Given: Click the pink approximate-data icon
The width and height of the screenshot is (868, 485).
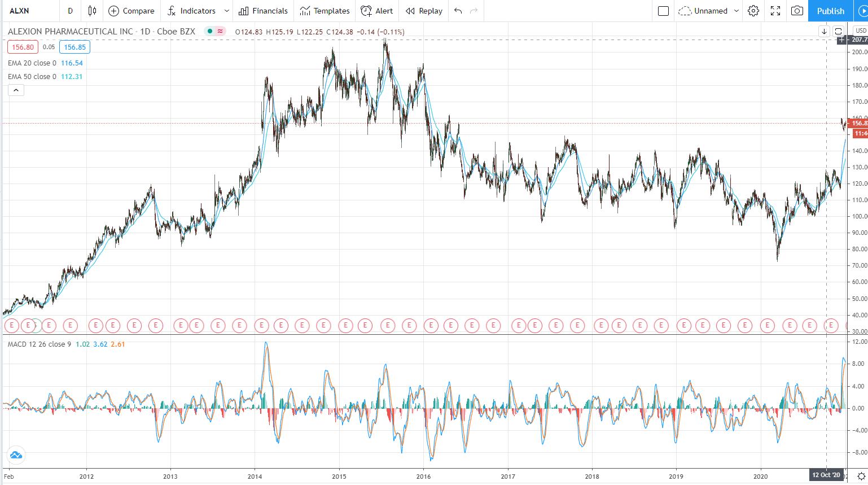Looking at the screenshot, I should [220, 32].
